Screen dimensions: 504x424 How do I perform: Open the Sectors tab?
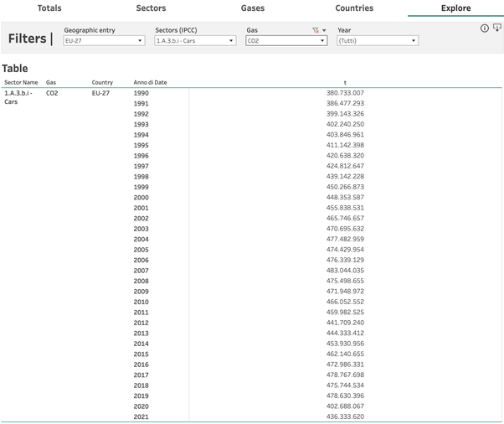151,8
